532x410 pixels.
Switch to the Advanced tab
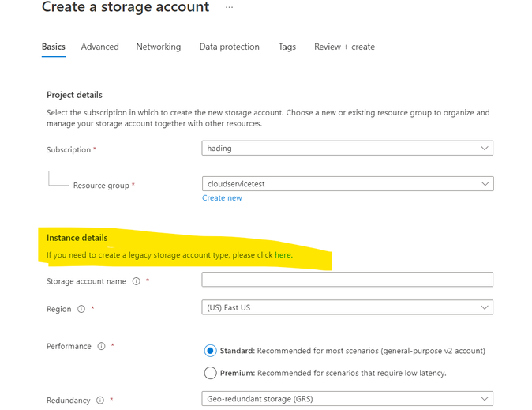point(100,47)
